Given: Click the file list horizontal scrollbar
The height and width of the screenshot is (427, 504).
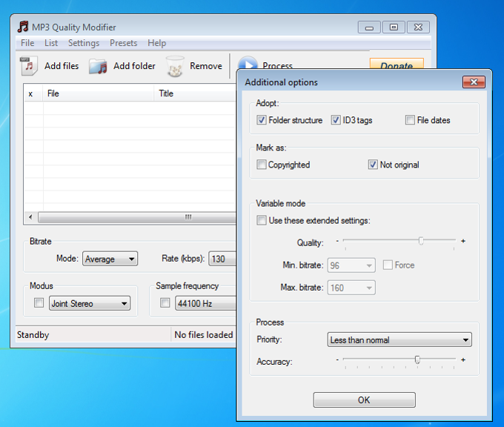Looking at the screenshot, I should [x=137, y=217].
